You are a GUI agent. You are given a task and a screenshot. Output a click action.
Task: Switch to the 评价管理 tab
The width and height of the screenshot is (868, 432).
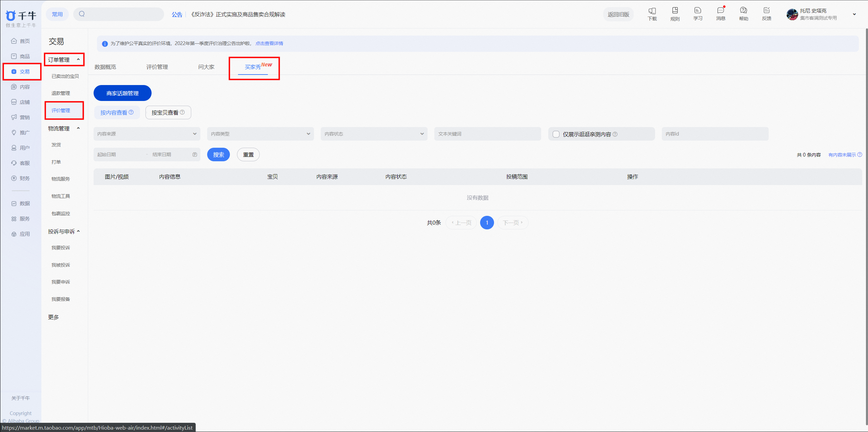[157, 67]
